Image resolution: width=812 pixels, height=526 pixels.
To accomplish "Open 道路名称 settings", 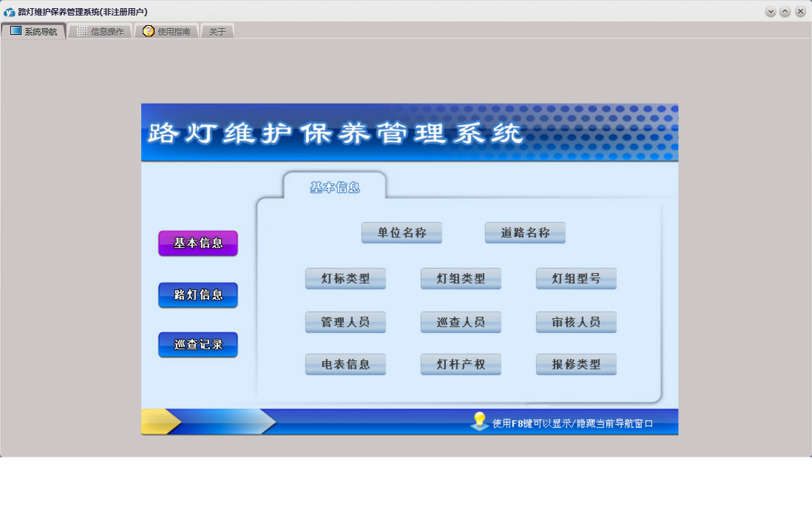I will (x=525, y=233).
